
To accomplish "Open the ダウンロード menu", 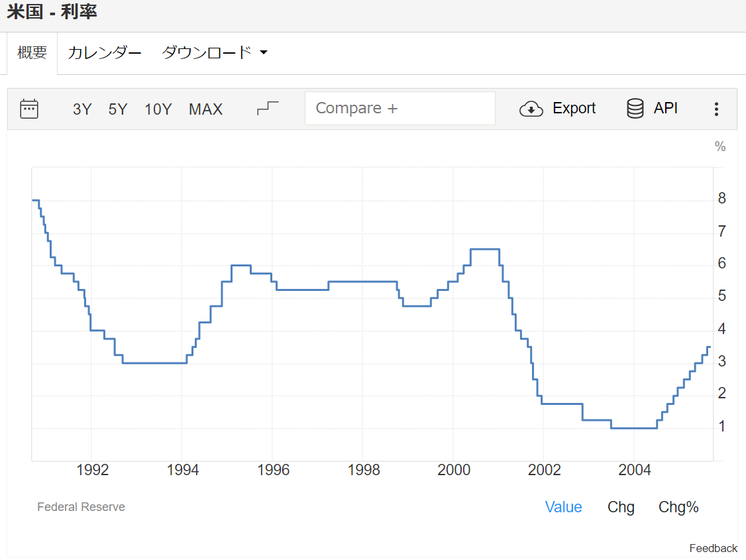I will pyautogui.click(x=207, y=53).
